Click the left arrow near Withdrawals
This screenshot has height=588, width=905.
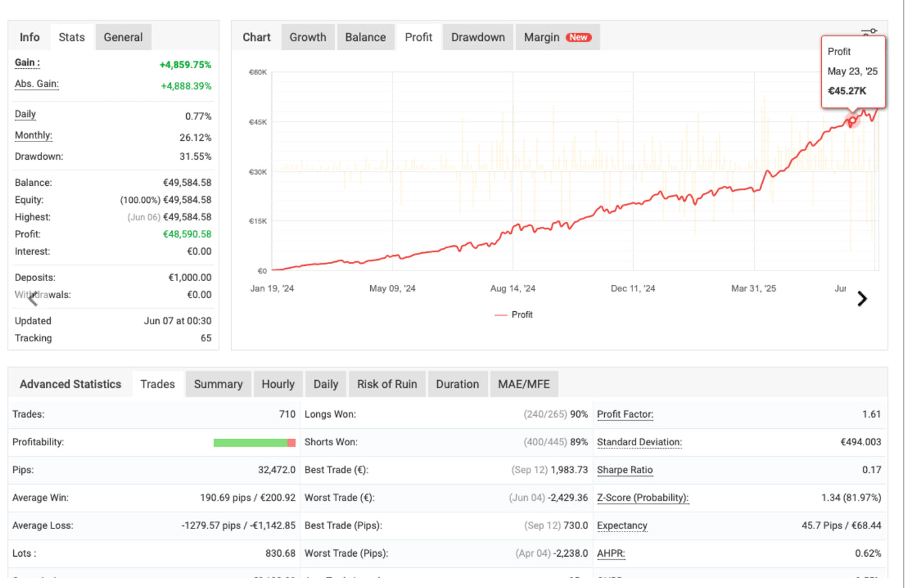pyautogui.click(x=33, y=299)
